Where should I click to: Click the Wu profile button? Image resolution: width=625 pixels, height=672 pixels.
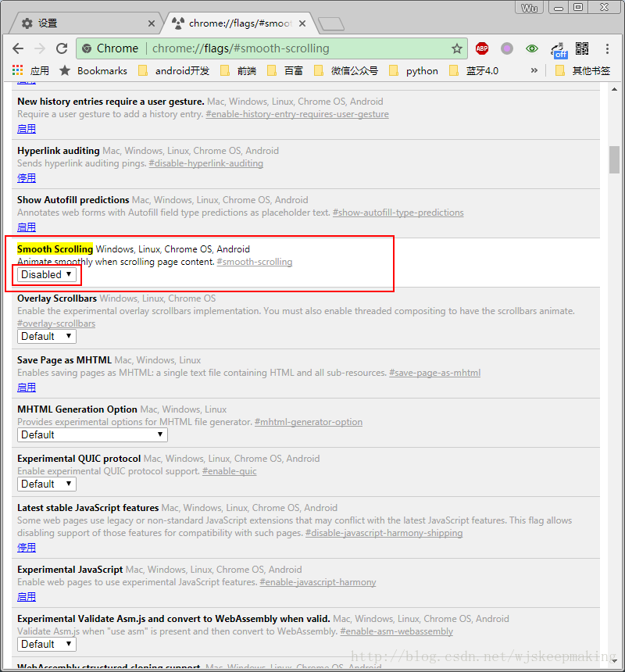tap(530, 8)
